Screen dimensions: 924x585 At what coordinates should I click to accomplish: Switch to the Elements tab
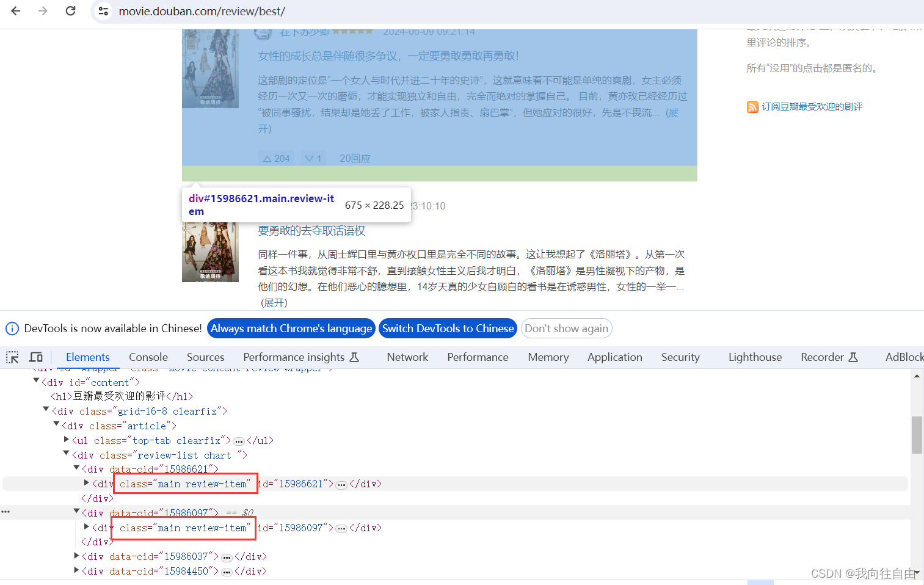tap(88, 357)
